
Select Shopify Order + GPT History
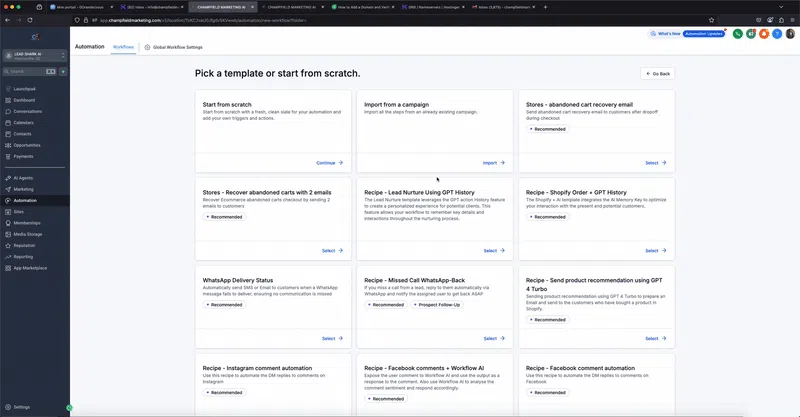coord(656,251)
